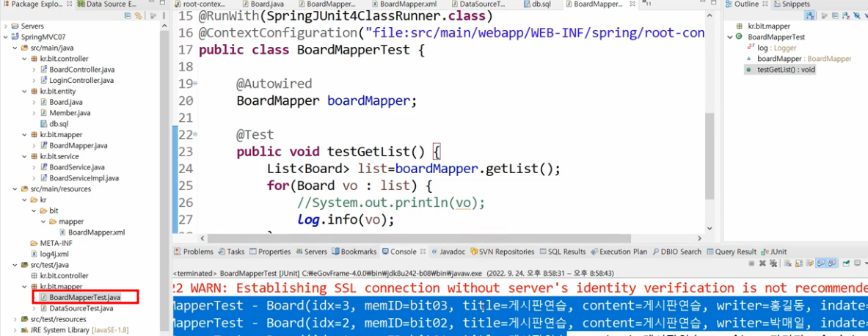Click Remove Launch X icon in Console
868x336 pixels.
(762, 263)
